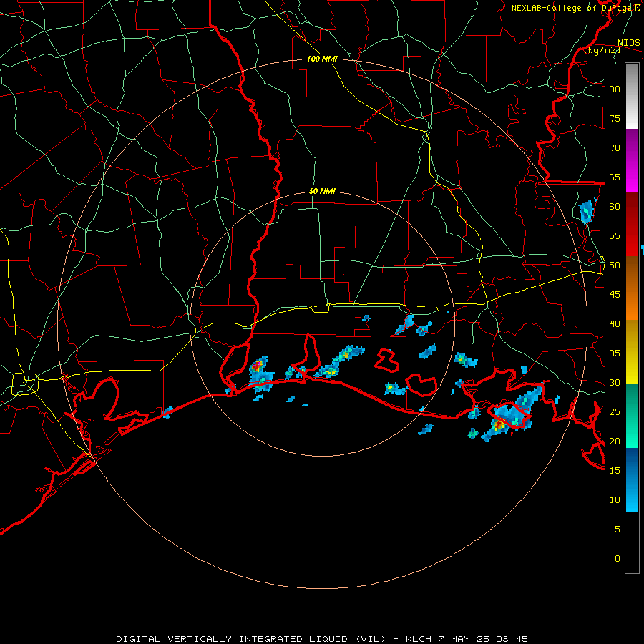Click the 7 MAY 25 08:45 timestamp
The width and height of the screenshot is (644, 644).
click(x=483, y=639)
